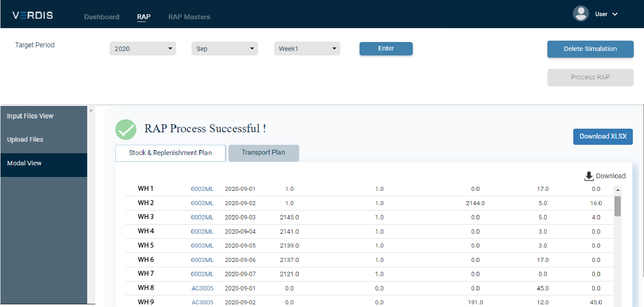Click the Download XLSX button

(603, 137)
